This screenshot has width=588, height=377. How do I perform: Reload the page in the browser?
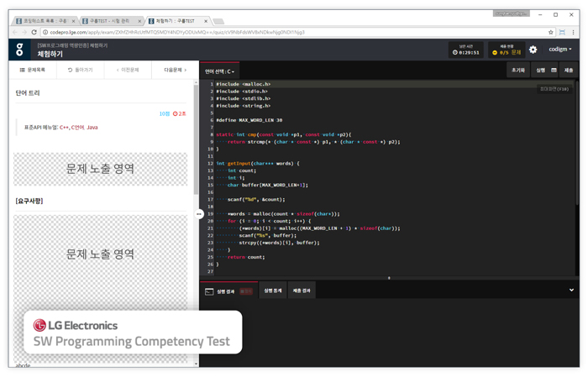(x=34, y=32)
